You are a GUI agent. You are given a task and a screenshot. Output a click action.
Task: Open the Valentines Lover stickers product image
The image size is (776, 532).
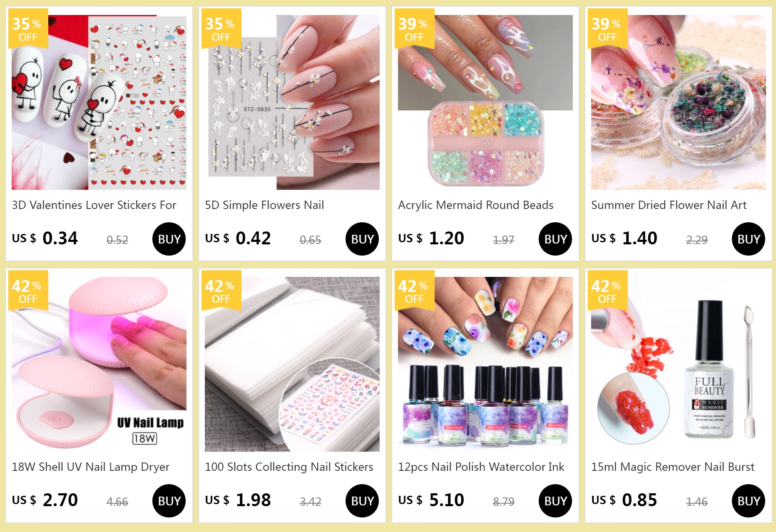(99, 102)
